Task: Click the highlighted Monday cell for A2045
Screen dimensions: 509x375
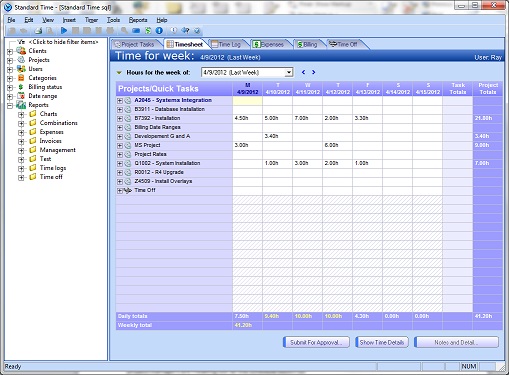Action: coord(247,100)
